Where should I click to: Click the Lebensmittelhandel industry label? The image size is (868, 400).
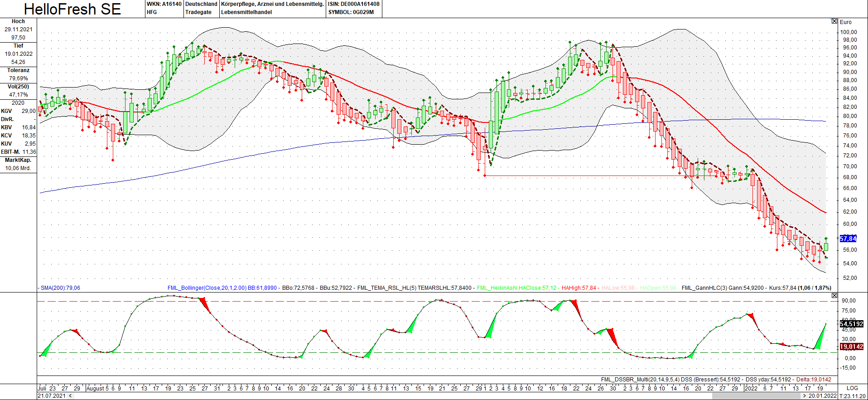pos(246,12)
